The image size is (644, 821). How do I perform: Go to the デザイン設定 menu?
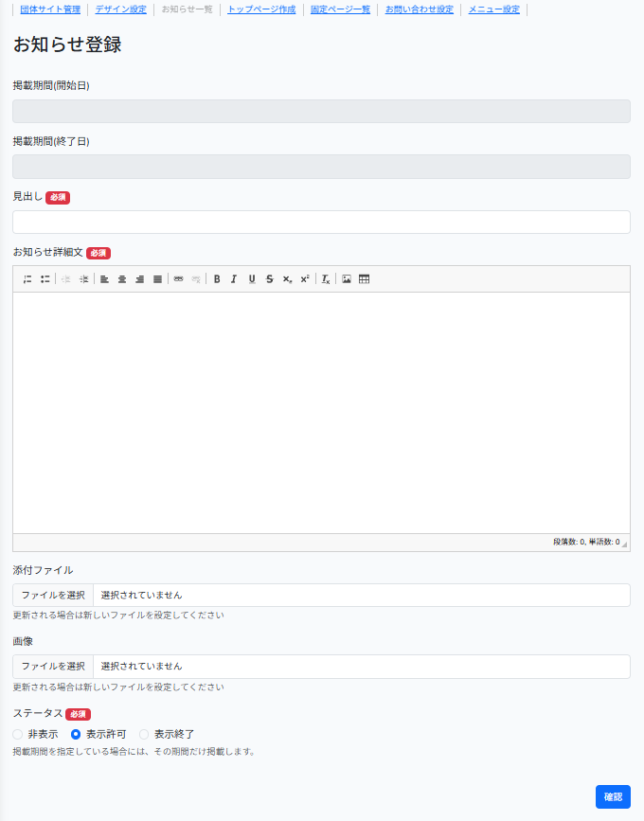(120, 9)
